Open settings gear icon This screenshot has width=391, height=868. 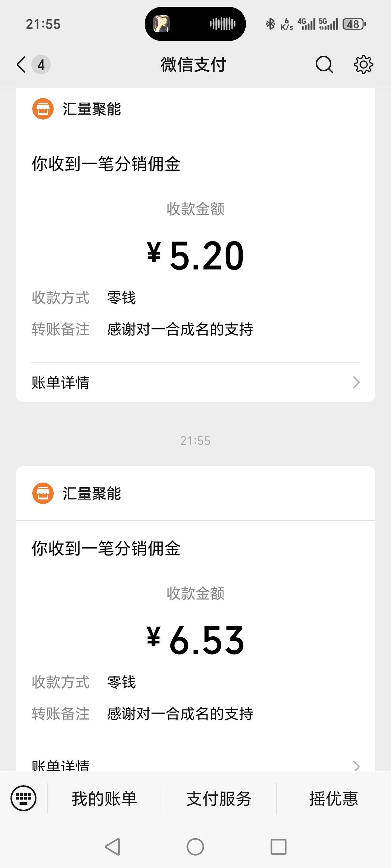pos(363,65)
